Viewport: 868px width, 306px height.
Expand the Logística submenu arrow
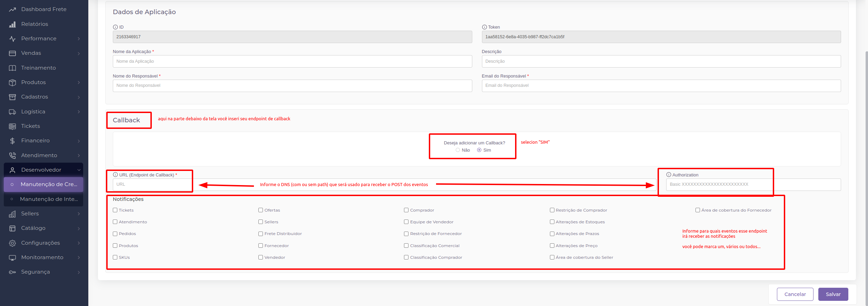(x=79, y=112)
